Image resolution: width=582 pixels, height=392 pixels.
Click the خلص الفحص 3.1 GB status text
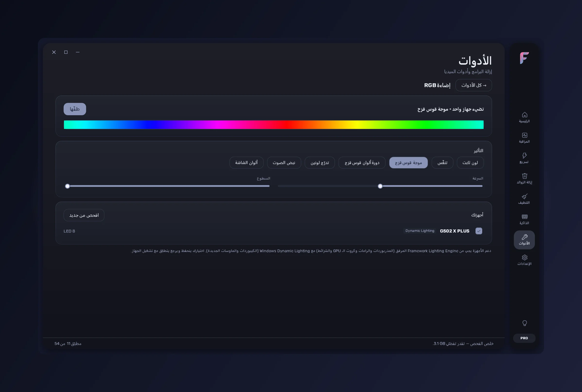[x=463, y=344]
